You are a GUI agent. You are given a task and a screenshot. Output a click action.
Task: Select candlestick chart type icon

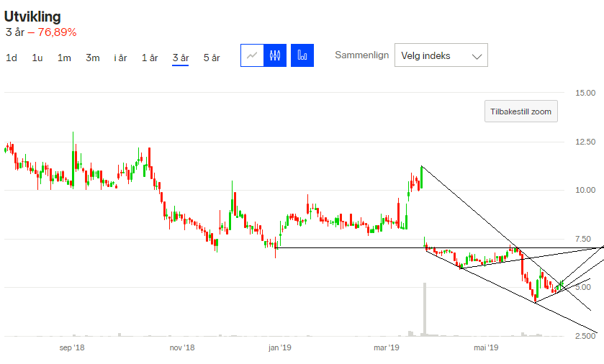click(275, 55)
